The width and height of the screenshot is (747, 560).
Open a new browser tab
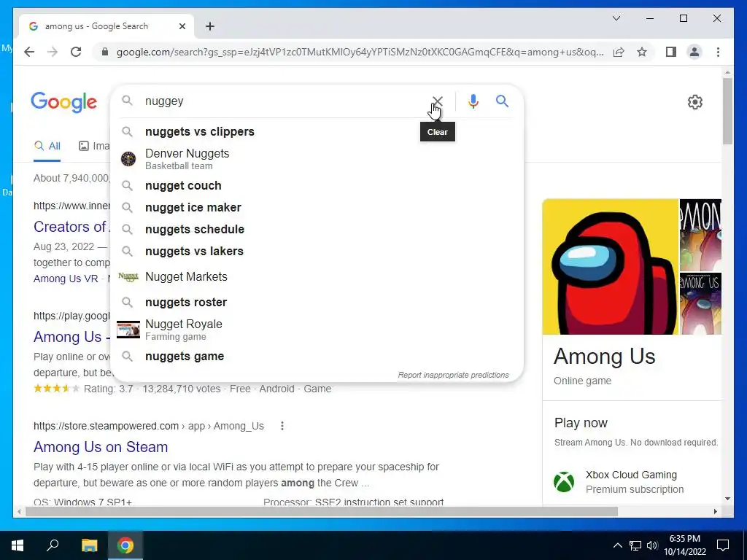coord(210,26)
